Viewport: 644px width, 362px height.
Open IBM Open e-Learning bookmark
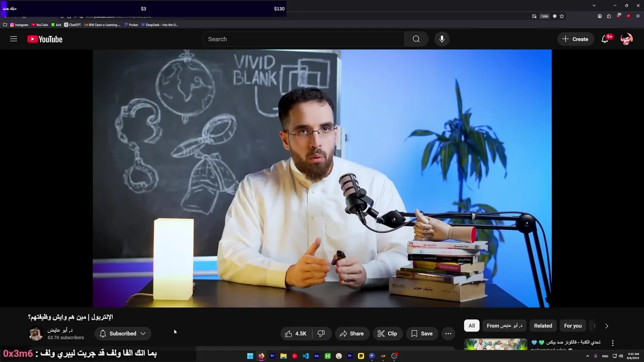tap(103, 25)
